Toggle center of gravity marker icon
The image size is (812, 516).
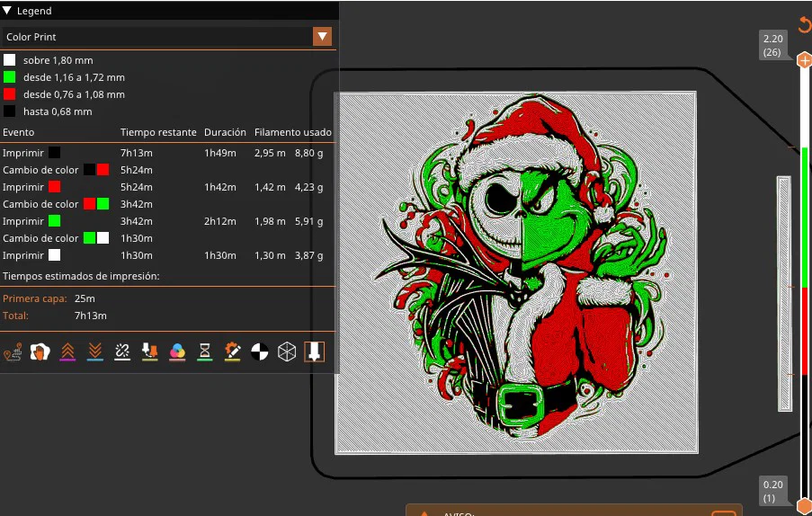(x=260, y=351)
